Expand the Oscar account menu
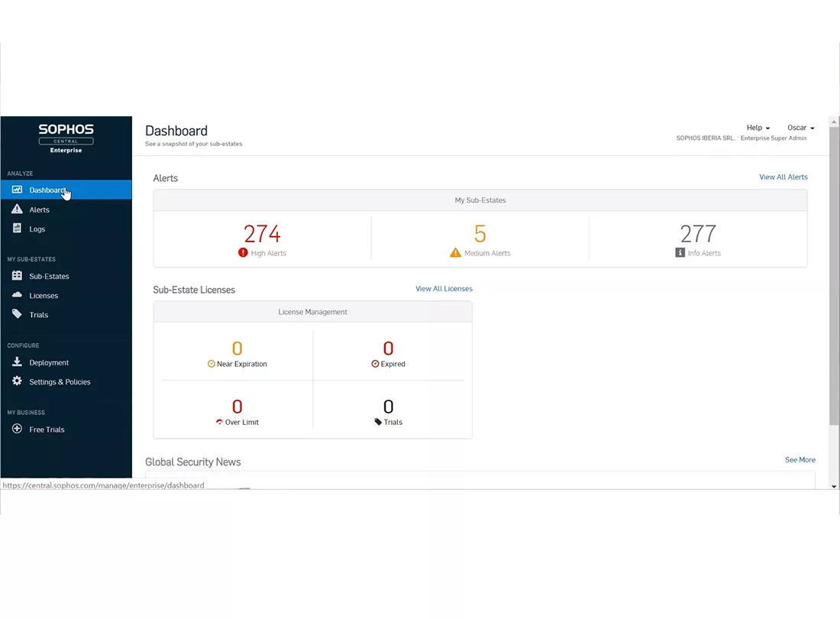 click(x=800, y=128)
